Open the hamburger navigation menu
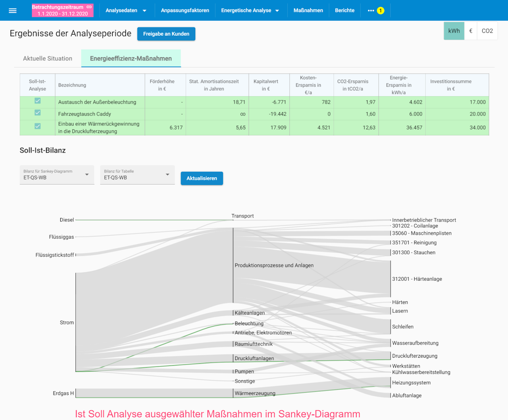 click(13, 11)
